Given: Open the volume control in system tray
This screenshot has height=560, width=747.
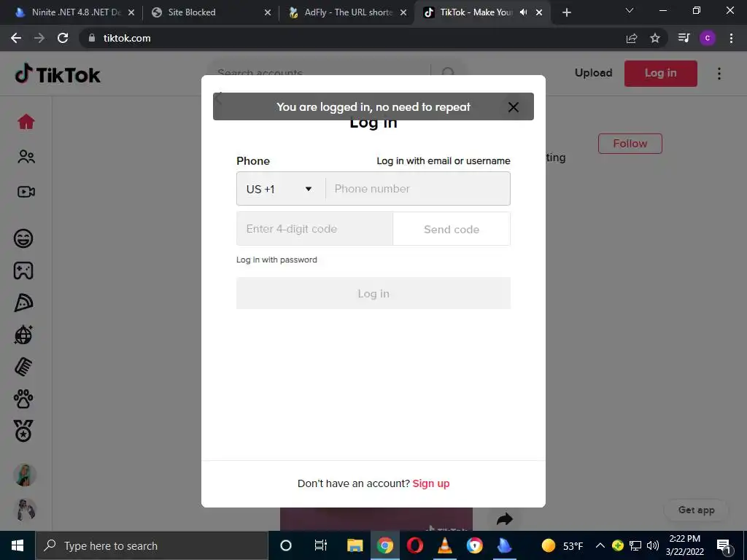Looking at the screenshot, I should (653, 545).
